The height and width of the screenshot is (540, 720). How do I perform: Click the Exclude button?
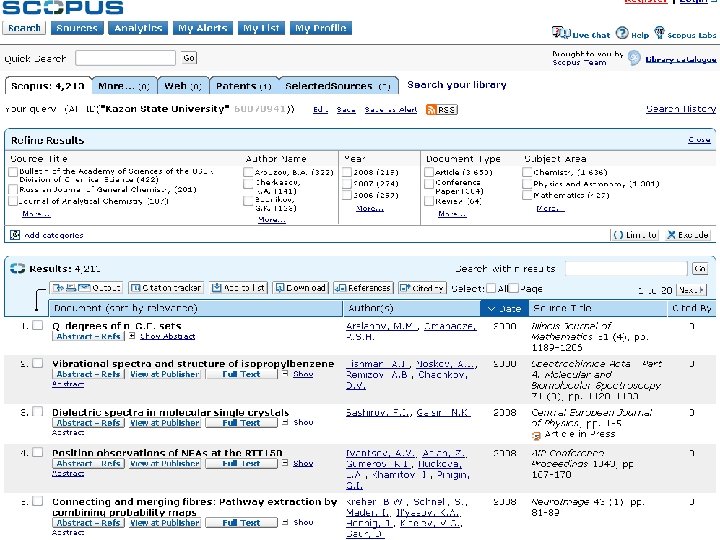coord(687,235)
